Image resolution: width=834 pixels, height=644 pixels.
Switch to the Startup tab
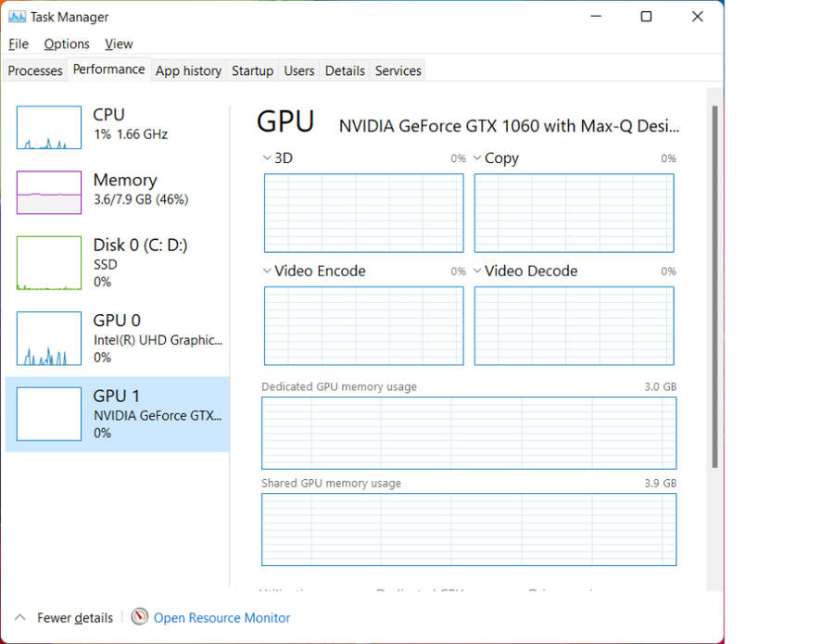tap(252, 70)
